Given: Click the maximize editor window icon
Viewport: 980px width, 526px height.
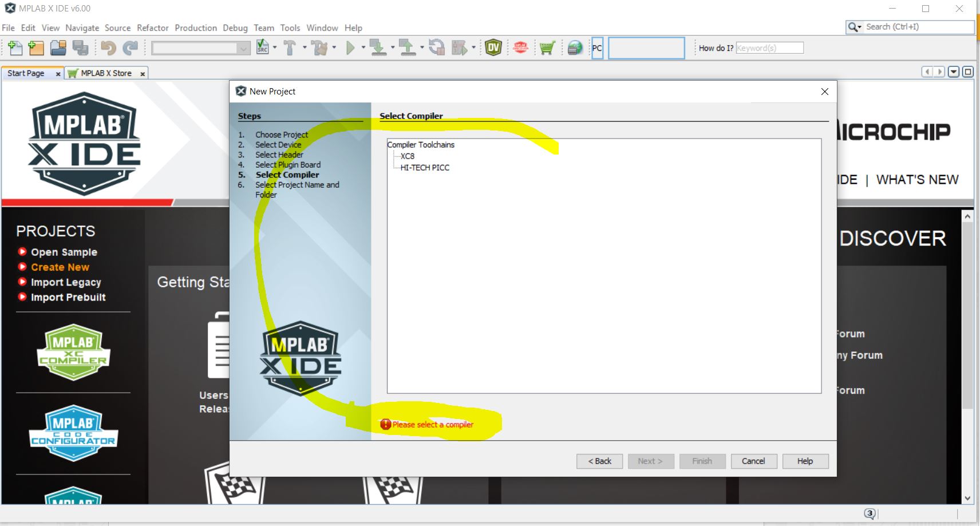Looking at the screenshot, I should pos(968,72).
